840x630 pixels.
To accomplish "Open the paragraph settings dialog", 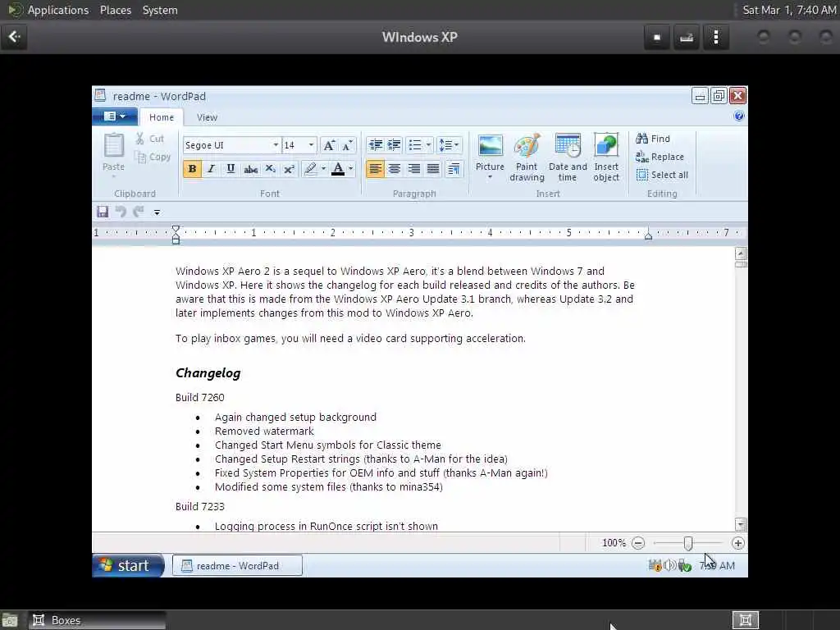I will (453, 169).
